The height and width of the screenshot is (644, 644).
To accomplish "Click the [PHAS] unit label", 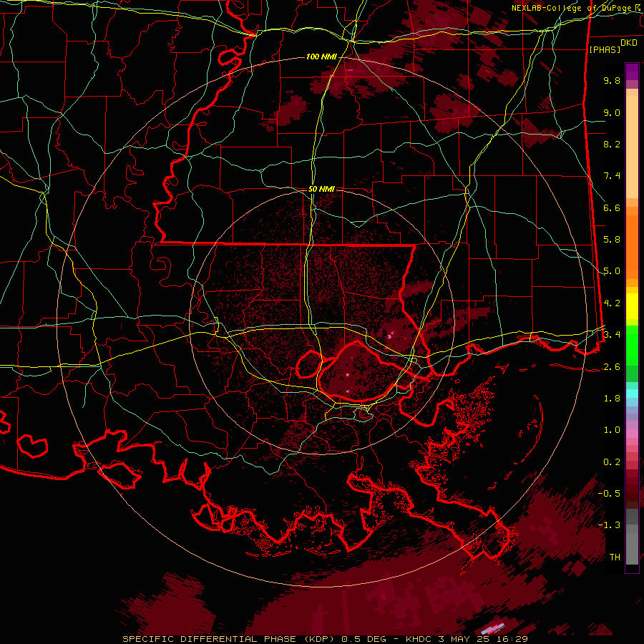I will pyautogui.click(x=605, y=50).
